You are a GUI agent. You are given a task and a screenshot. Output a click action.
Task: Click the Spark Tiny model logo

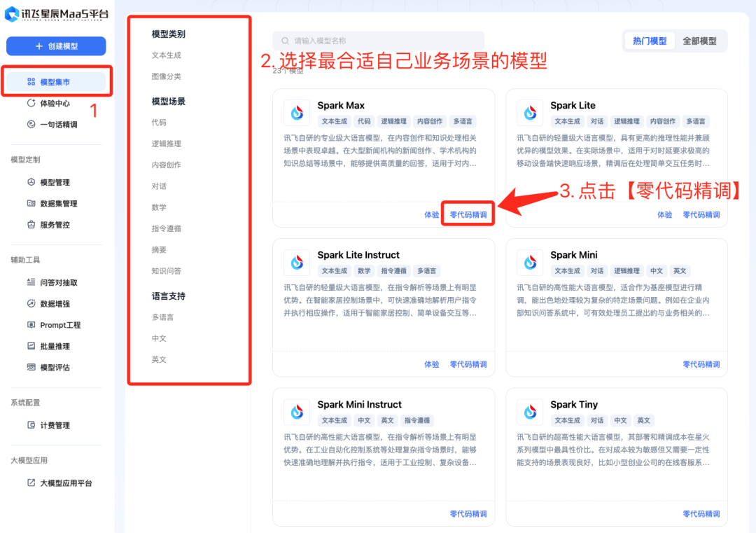click(x=531, y=412)
